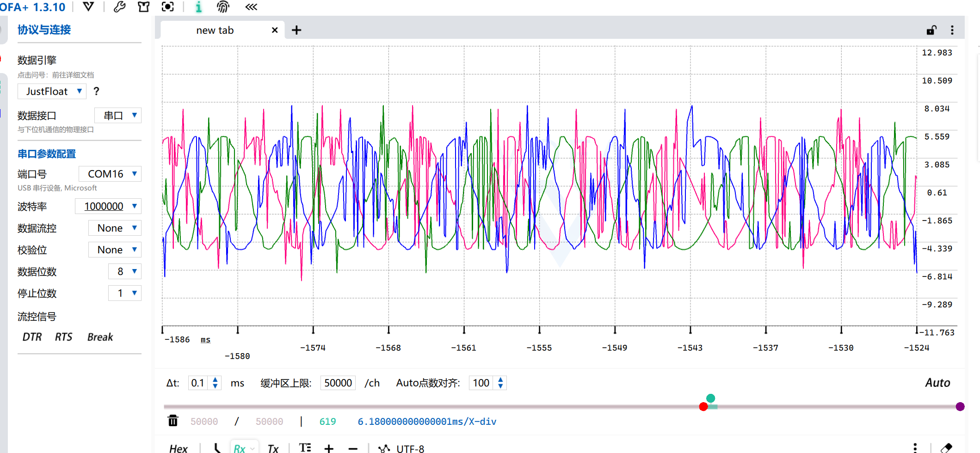Clear the buffer with the trash icon
Image resolution: width=980 pixels, height=453 pixels.
coord(173,421)
